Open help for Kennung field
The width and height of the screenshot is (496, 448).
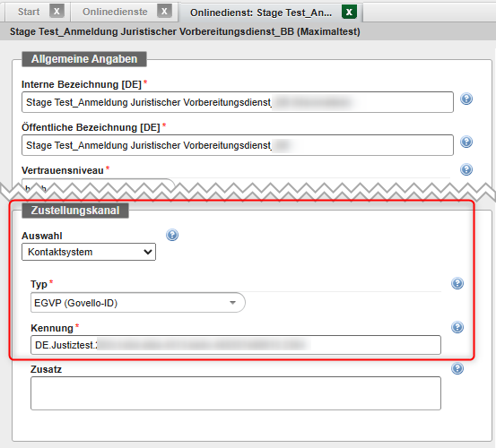click(457, 327)
